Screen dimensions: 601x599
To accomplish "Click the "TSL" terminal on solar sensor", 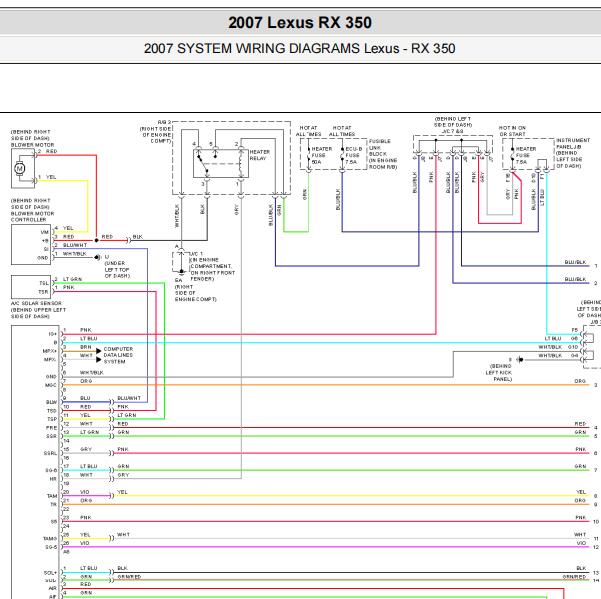I will 44,283.
